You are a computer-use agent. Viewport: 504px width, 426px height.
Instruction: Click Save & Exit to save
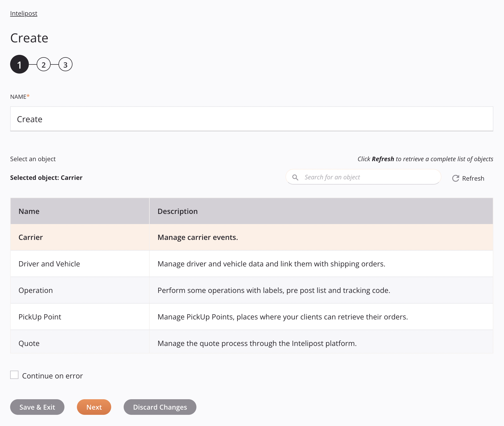(38, 407)
